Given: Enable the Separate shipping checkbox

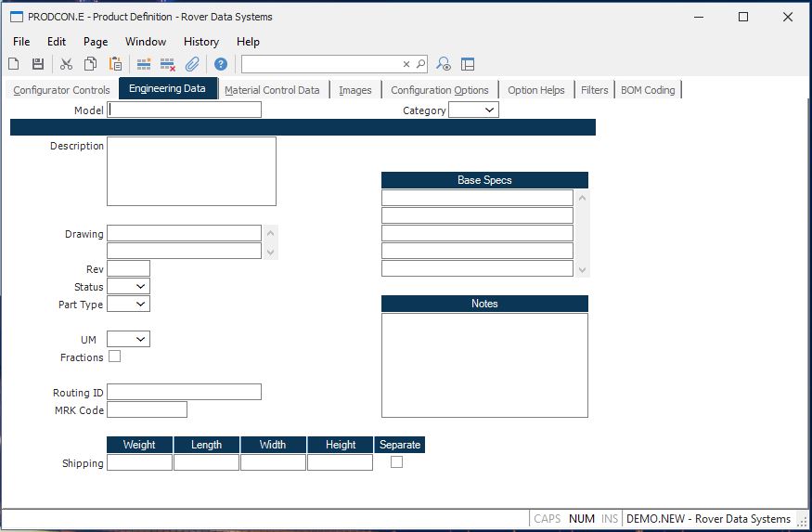Looking at the screenshot, I should click(396, 462).
